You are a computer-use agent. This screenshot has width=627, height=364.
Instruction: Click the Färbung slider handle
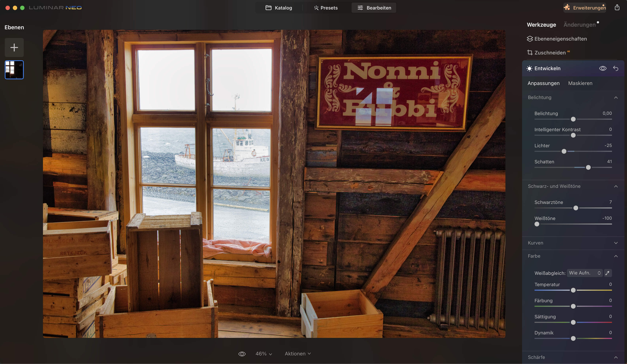[x=573, y=306]
